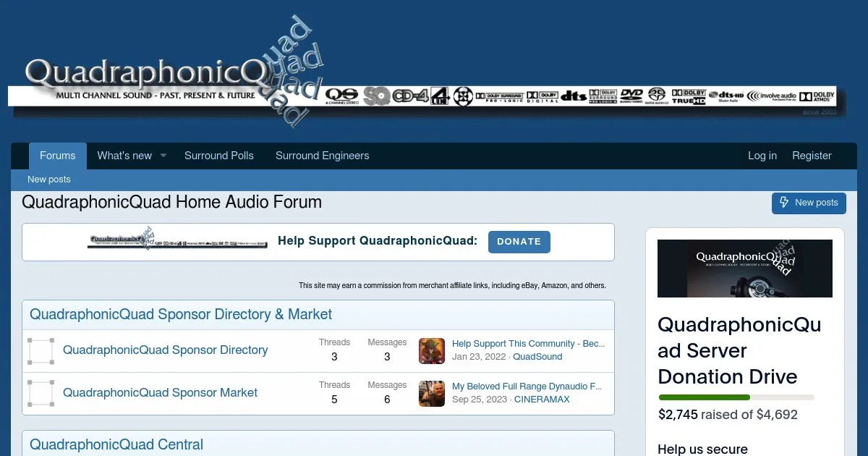The height and width of the screenshot is (456, 868).
Task: Open New posts in the sub-navigation bar
Action: 49,180
